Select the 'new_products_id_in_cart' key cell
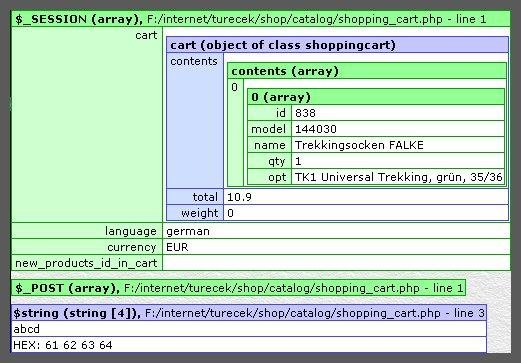Viewport: 521px width, 363px height. point(87,263)
